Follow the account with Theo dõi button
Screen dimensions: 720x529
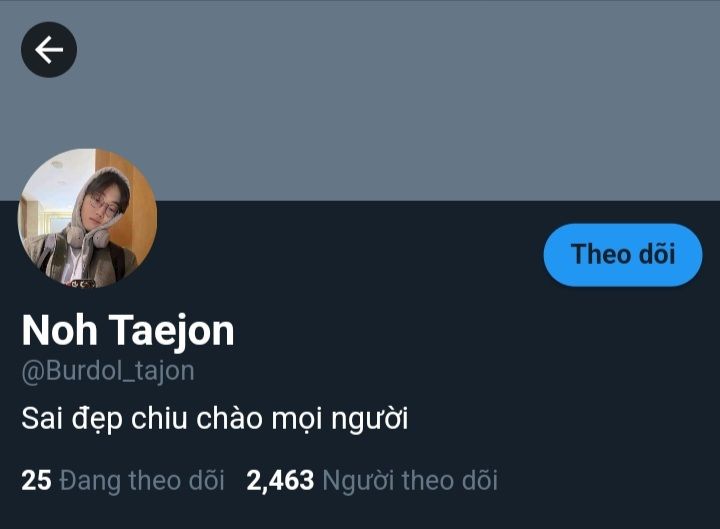coord(623,255)
